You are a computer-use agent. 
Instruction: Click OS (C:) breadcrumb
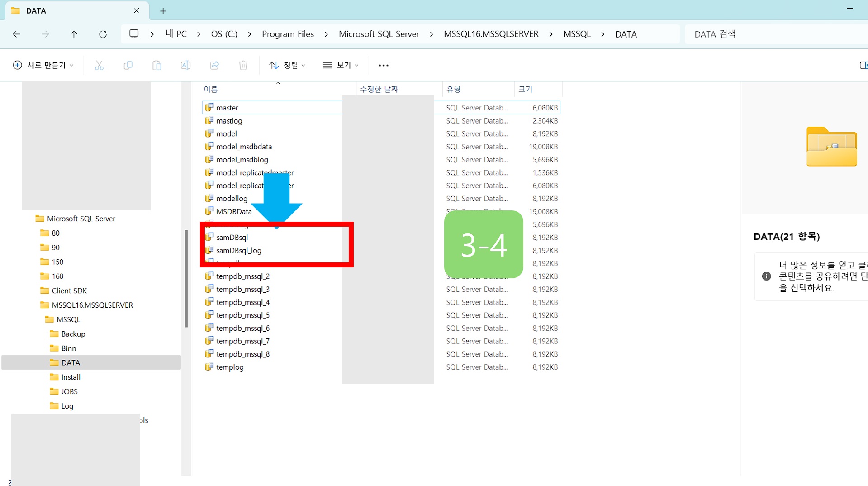224,34
